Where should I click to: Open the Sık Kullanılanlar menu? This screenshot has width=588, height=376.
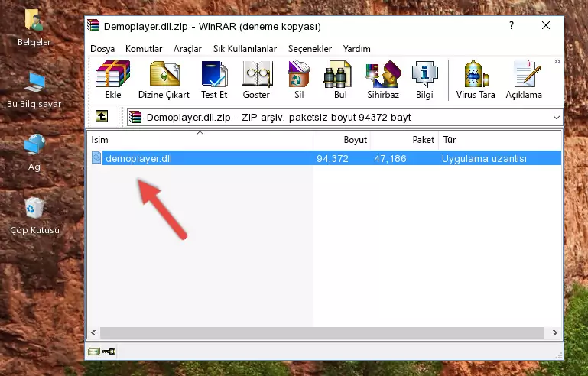pyautogui.click(x=245, y=49)
